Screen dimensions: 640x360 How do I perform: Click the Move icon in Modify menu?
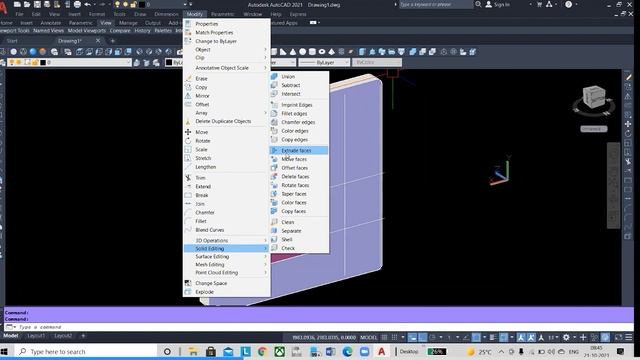pyautogui.click(x=188, y=132)
